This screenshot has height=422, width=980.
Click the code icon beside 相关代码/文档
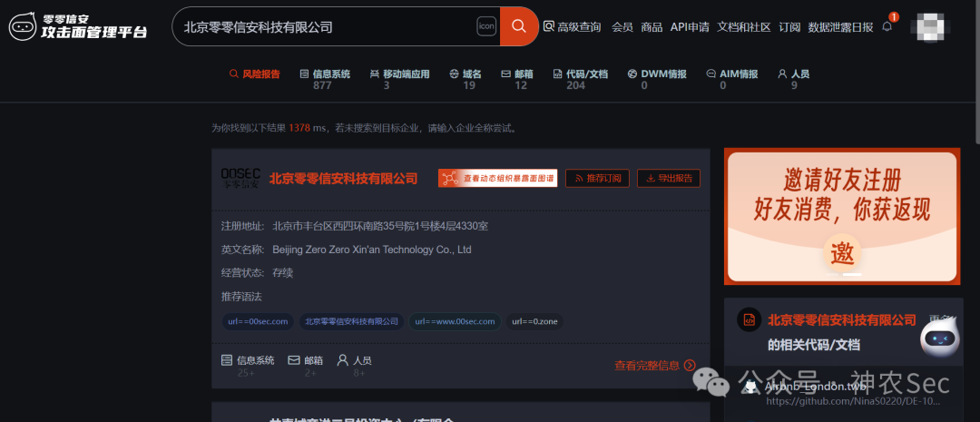click(749, 320)
